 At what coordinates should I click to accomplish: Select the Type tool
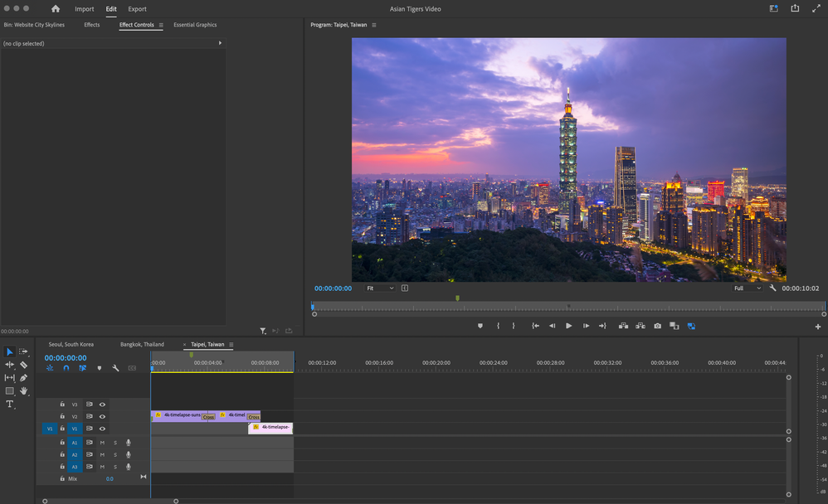[10, 405]
